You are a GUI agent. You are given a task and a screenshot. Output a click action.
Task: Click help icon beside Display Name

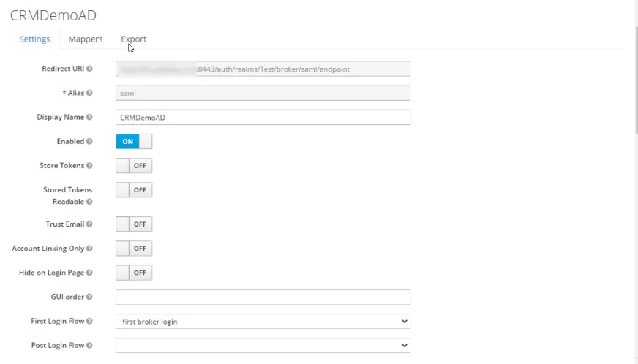coord(89,117)
